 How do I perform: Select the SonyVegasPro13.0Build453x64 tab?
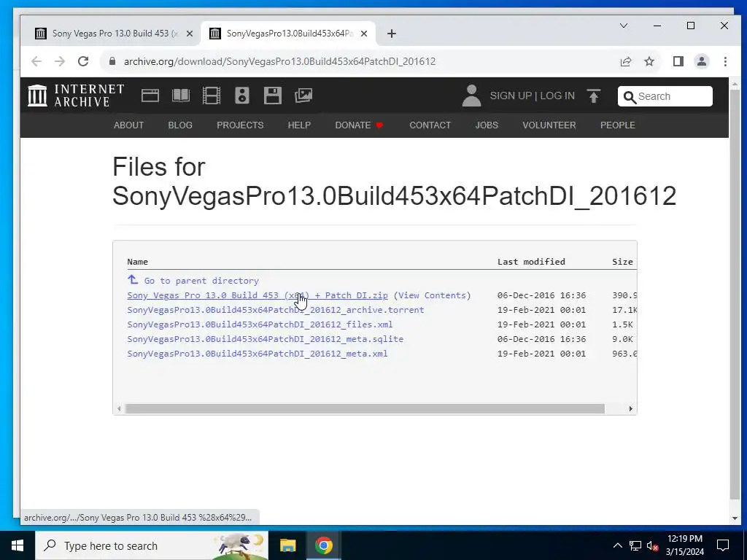coord(289,34)
